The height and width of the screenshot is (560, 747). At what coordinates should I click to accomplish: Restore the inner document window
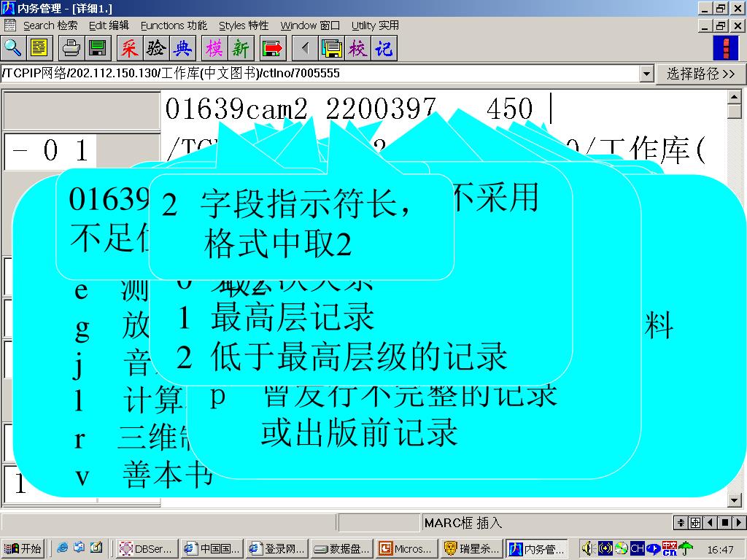720,26
